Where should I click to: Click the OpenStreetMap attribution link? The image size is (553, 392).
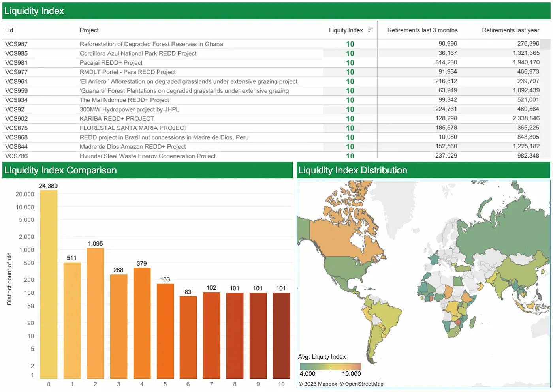tap(361, 384)
